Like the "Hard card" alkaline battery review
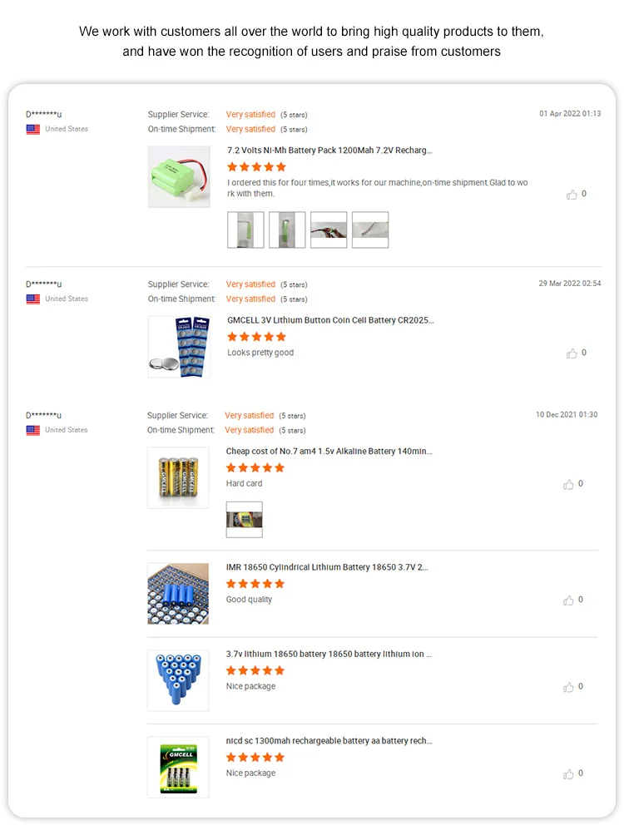The width and height of the screenshot is (624, 840). 568,484
